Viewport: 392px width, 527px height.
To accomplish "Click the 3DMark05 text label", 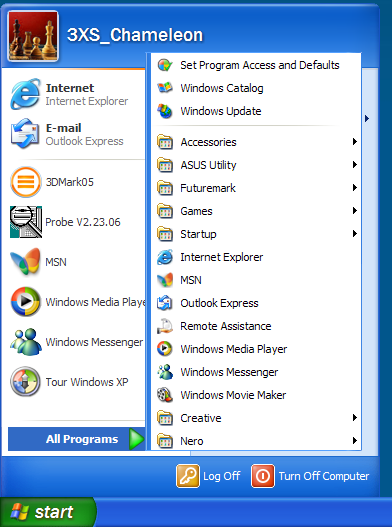I will [x=70, y=182].
